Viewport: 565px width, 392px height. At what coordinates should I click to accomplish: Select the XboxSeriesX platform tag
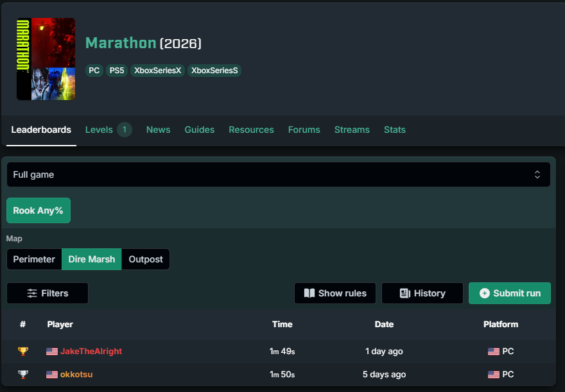click(157, 71)
